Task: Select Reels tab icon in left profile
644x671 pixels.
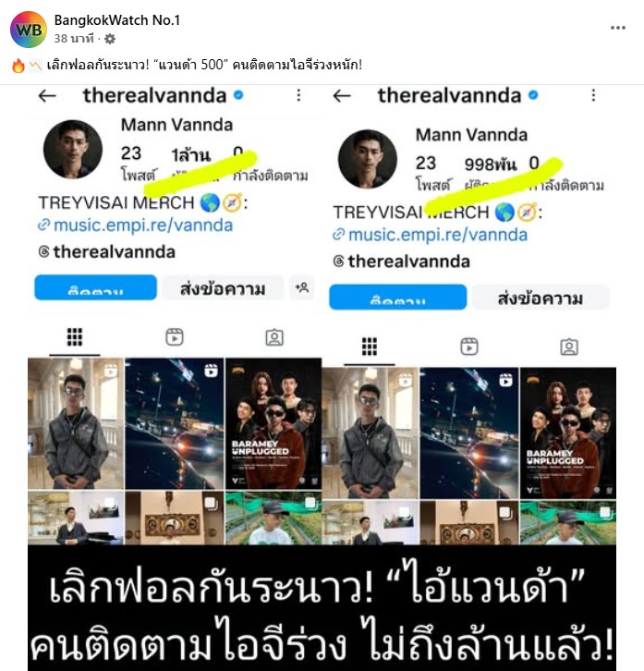Action: (175, 337)
